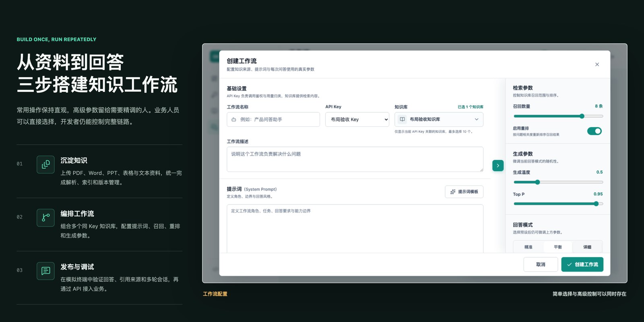Click the 0.95 Top P value

click(598, 194)
